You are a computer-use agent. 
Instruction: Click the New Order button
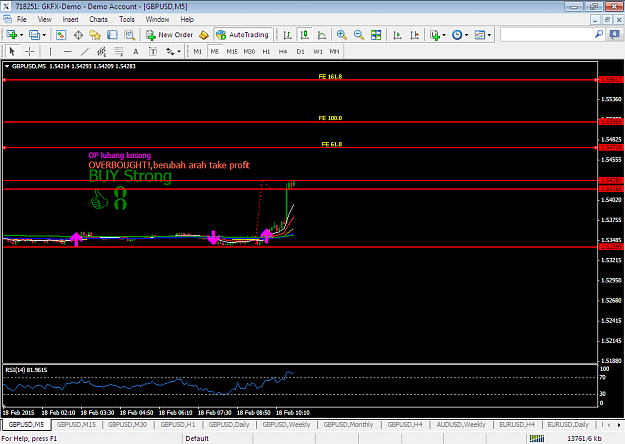169,35
